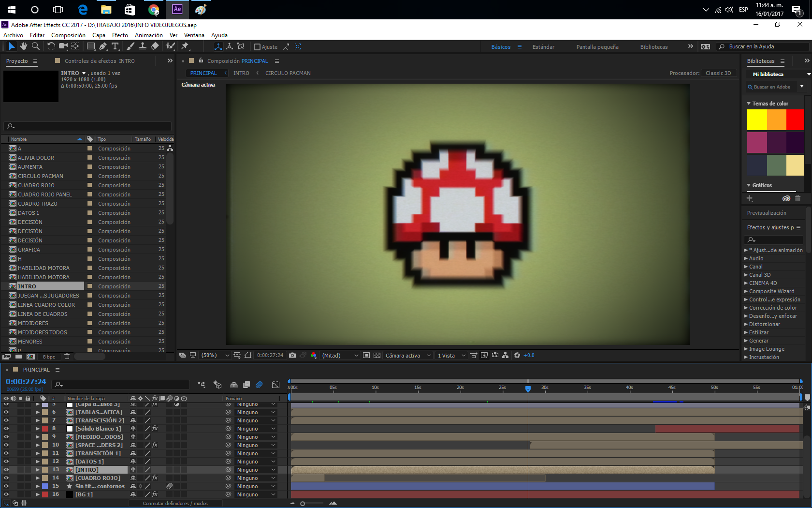Adjust the timeline zoom slider

[x=303, y=504]
